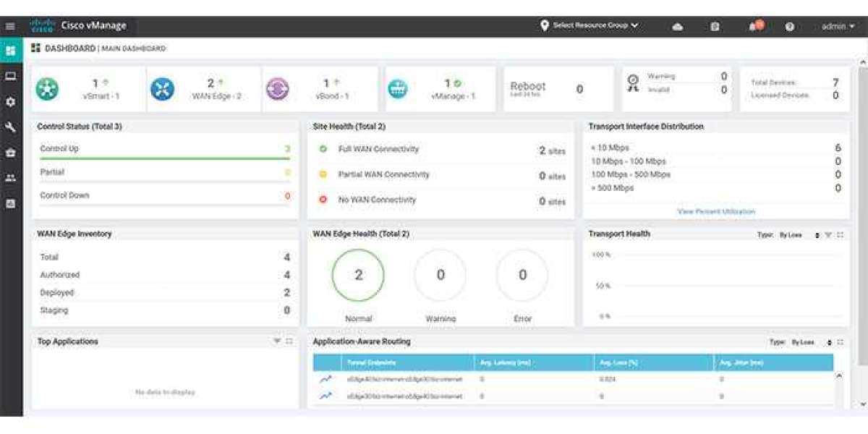The width and height of the screenshot is (868, 434).
Task: Click the Authorized inventory row
Action: coord(165,275)
